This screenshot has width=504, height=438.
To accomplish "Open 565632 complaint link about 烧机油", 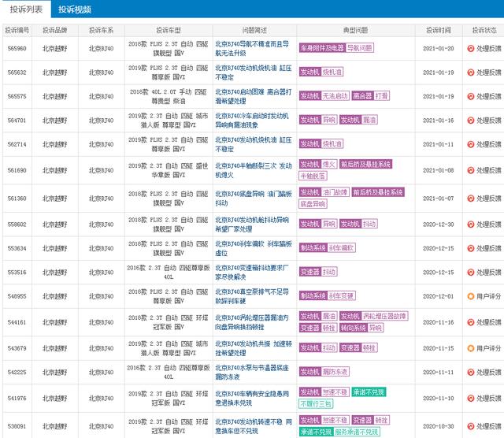I will pos(254,72).
